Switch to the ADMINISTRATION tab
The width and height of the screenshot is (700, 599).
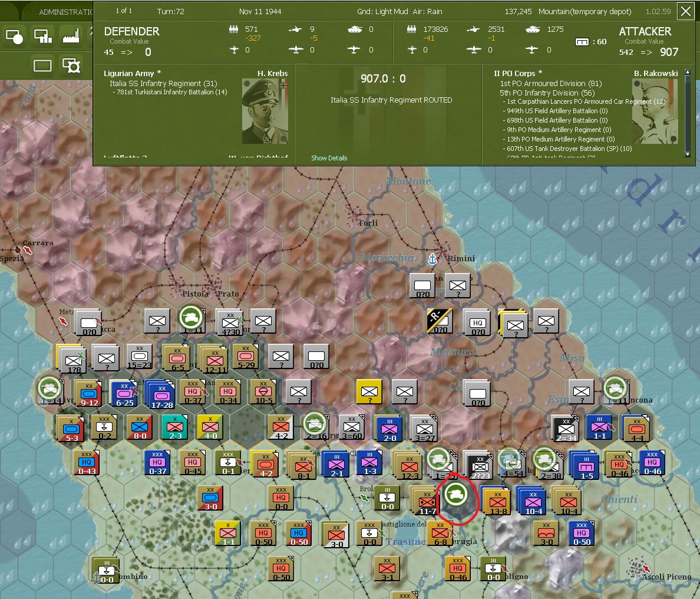pyautogui.click(x=67, y=11)
